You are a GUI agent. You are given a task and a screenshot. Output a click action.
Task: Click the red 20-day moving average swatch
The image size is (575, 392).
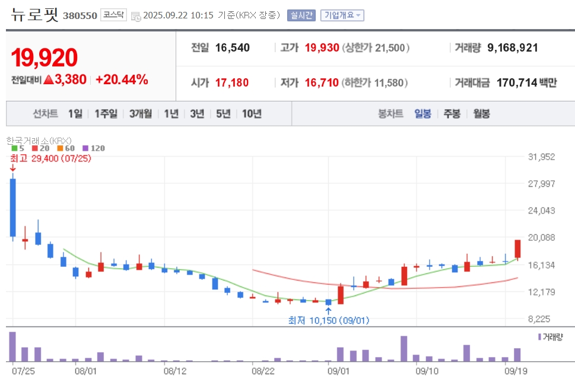(34, 148)
